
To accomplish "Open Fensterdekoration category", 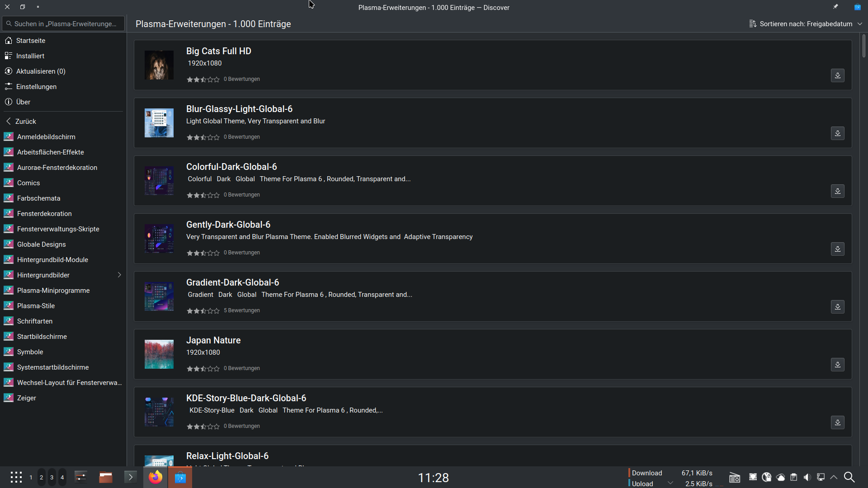I will coord(63,214).
